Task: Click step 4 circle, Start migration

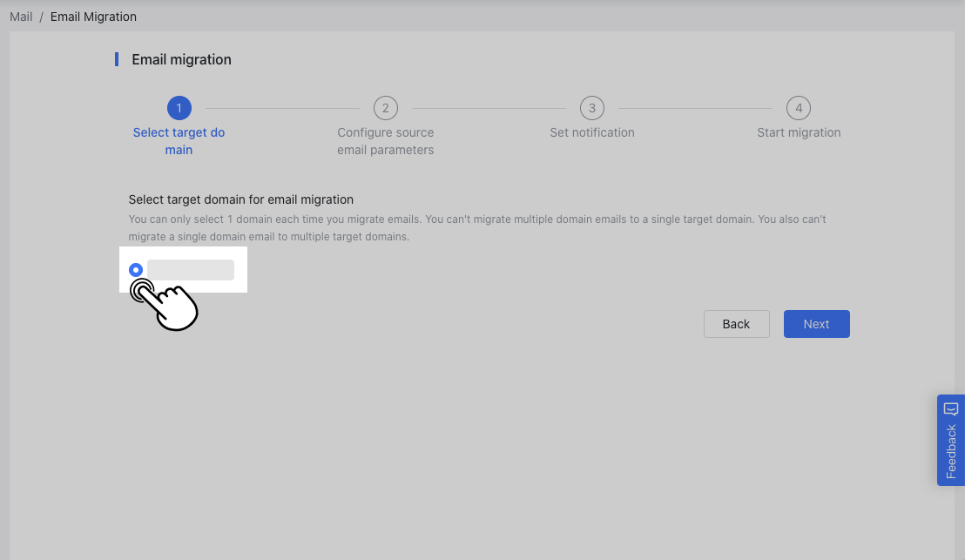Action: [x=799, y=107]
